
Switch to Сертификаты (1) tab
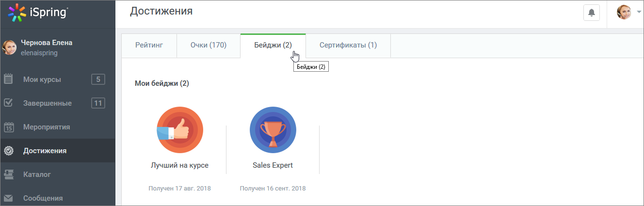click(x=348, y=46)
